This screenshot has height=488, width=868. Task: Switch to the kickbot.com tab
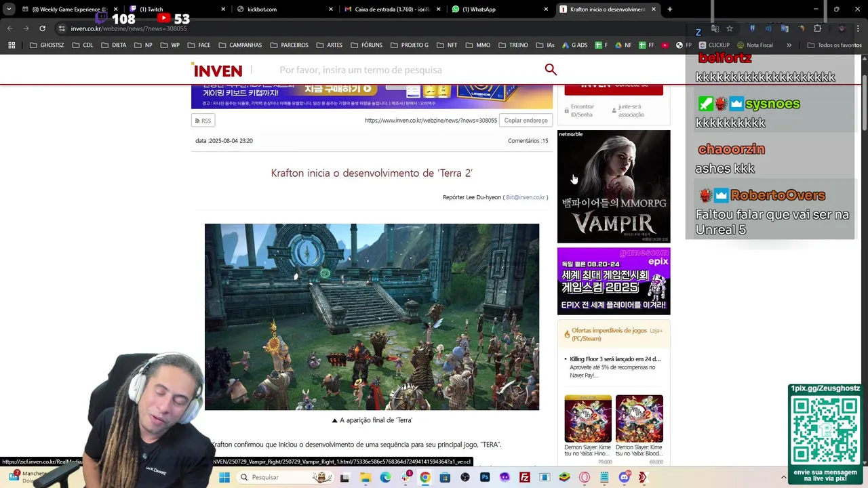285,9
